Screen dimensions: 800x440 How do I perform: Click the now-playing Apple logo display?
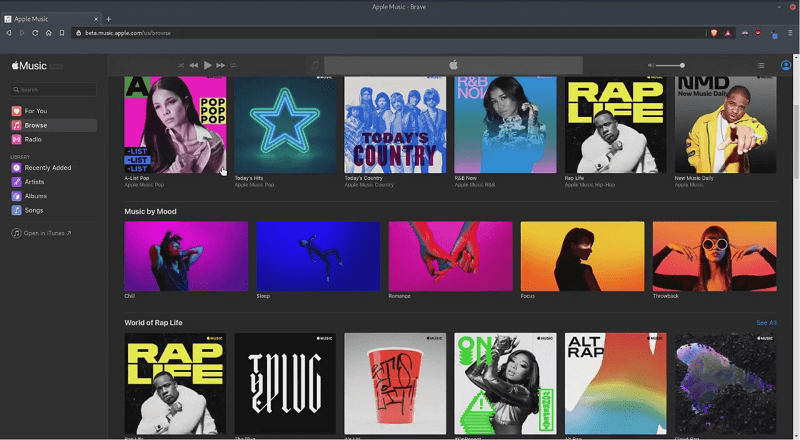[x=454, y=65]
